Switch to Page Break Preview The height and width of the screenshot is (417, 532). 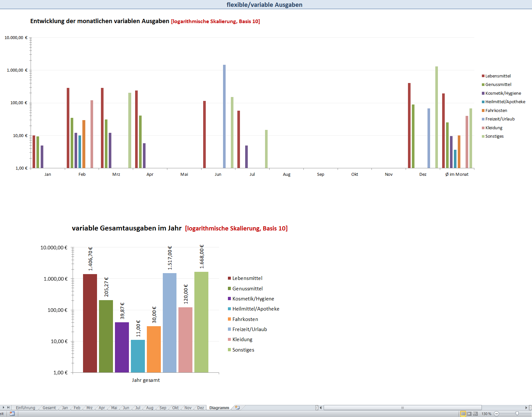tap(475, 414)
